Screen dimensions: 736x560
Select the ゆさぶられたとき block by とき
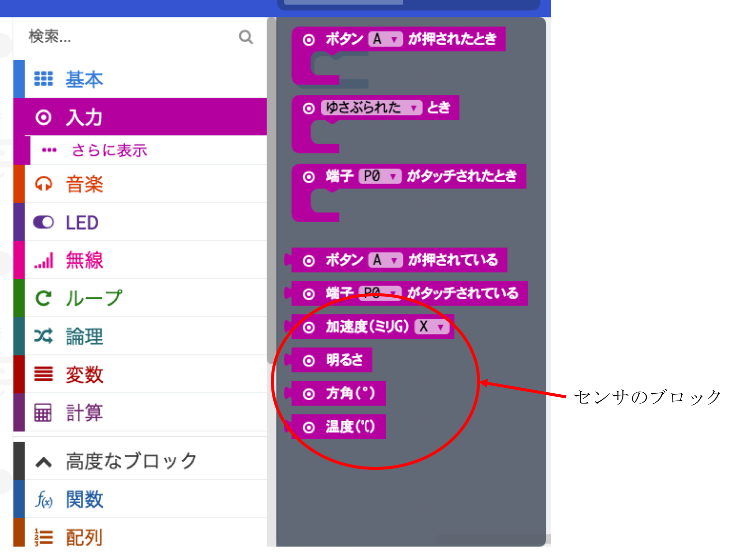[439, 108]
